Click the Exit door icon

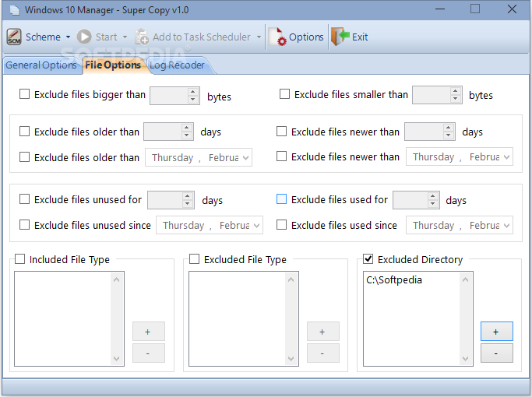[340, 37]
